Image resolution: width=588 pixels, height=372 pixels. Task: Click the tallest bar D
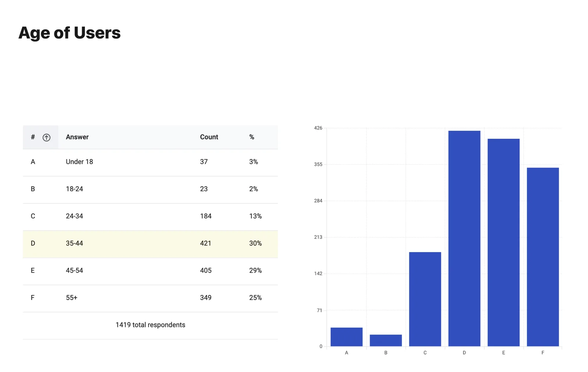464,238
